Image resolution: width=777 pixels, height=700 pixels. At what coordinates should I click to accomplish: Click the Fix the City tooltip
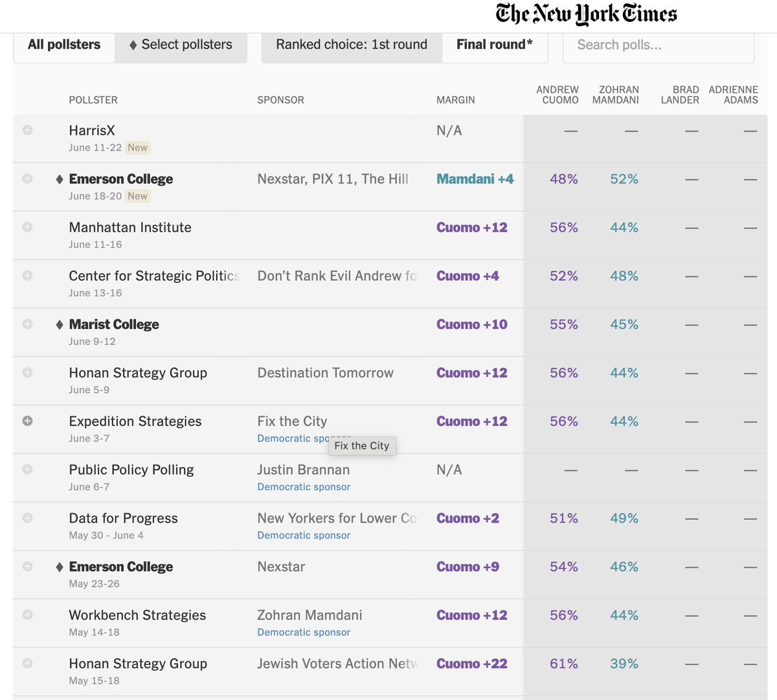coord(362,446)
